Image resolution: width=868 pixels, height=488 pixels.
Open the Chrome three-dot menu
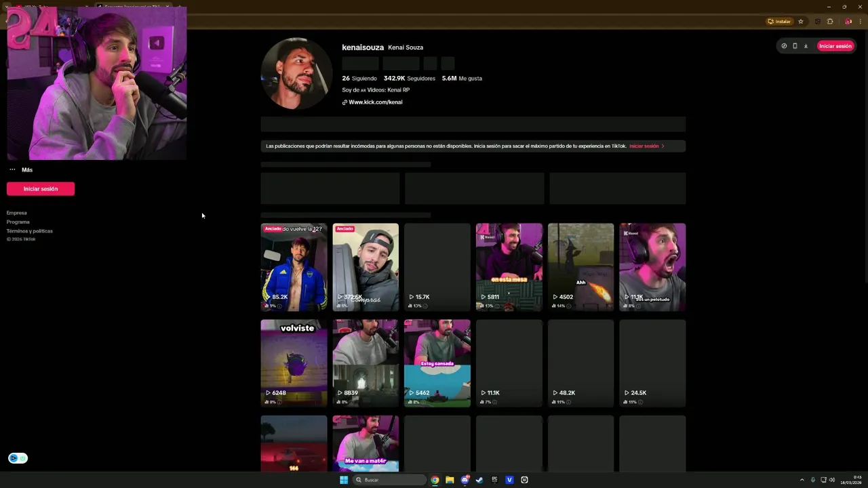tap(860, 21)
